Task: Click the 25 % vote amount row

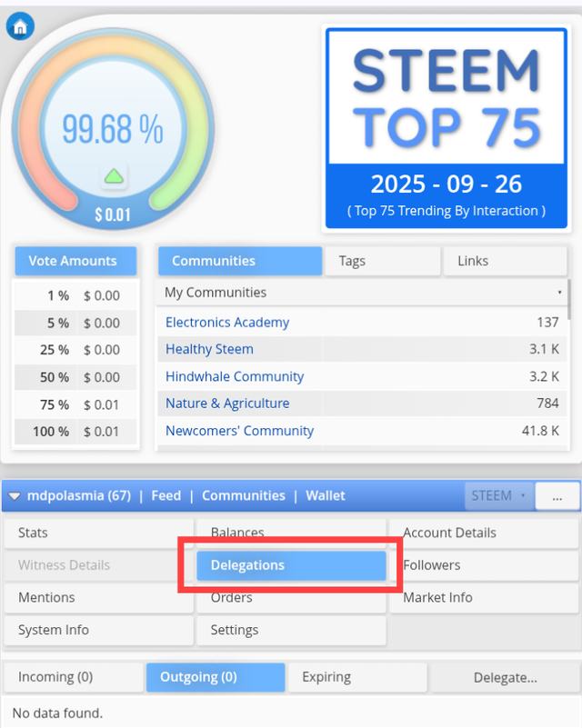Action: 75,350
